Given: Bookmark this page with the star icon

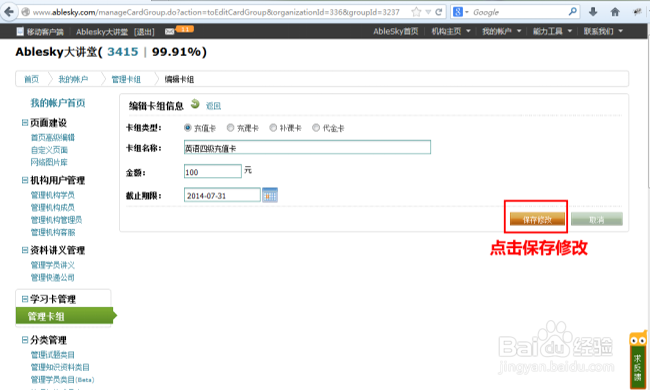Looking at the screenshot, I should (416, 12).
